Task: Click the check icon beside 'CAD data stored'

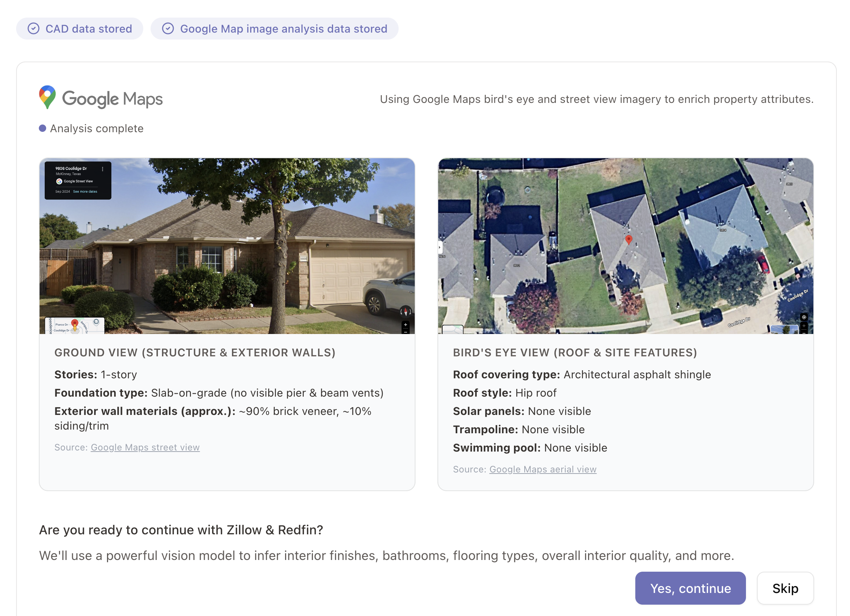Action: (x=34, y=29)
